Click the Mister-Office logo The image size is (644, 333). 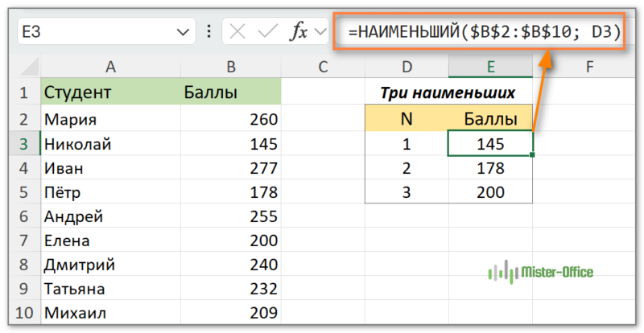pyautogui.click(x=540, y=273)
